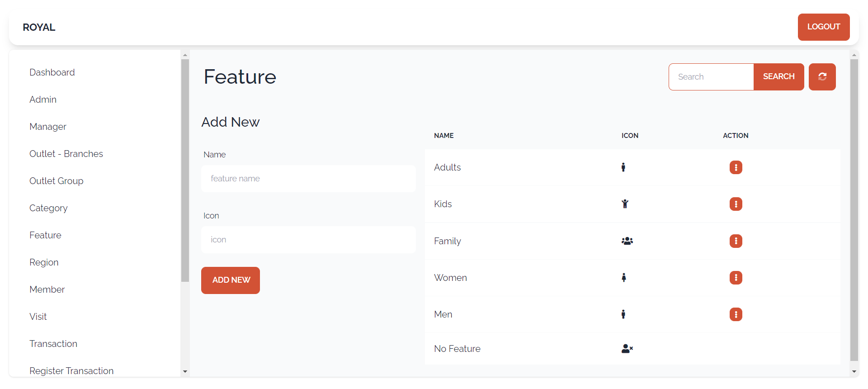Open the Member sidebar item
The image size is (868, 389).
click(47, 289)
